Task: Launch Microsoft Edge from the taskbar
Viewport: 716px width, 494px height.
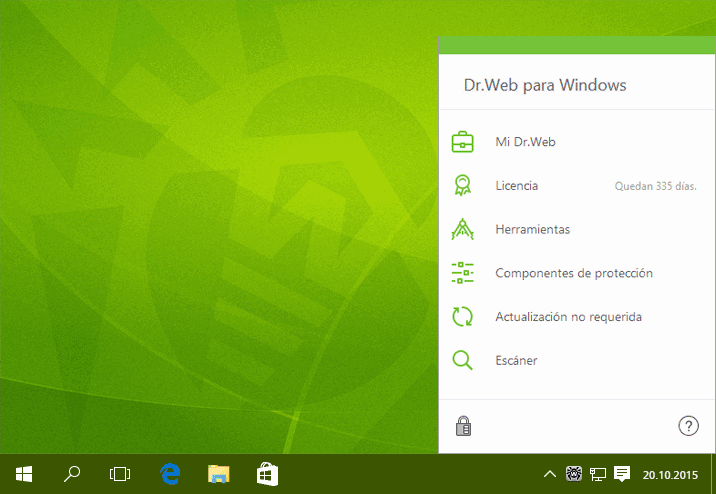Action: coord(170,474)
